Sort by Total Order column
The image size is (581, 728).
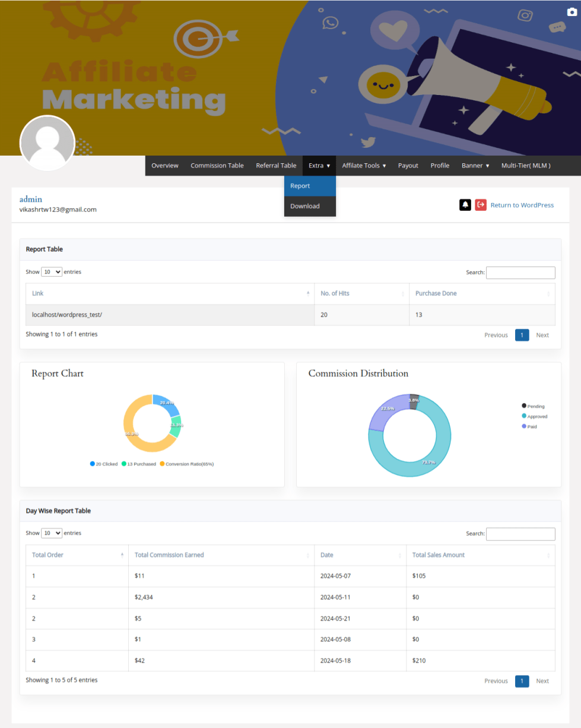[77, 555]
